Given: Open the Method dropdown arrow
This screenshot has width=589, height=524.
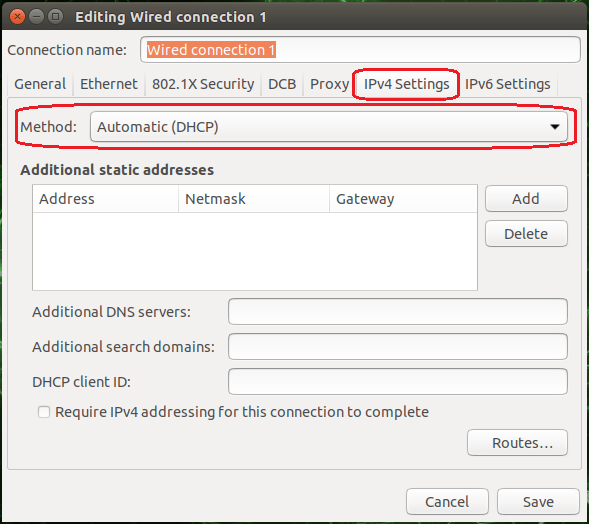Looking at the screenshot, I should 555,127.
